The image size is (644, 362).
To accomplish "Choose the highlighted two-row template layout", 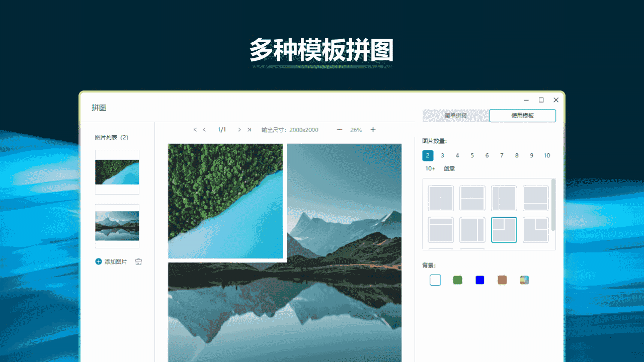I will point(504,230).
